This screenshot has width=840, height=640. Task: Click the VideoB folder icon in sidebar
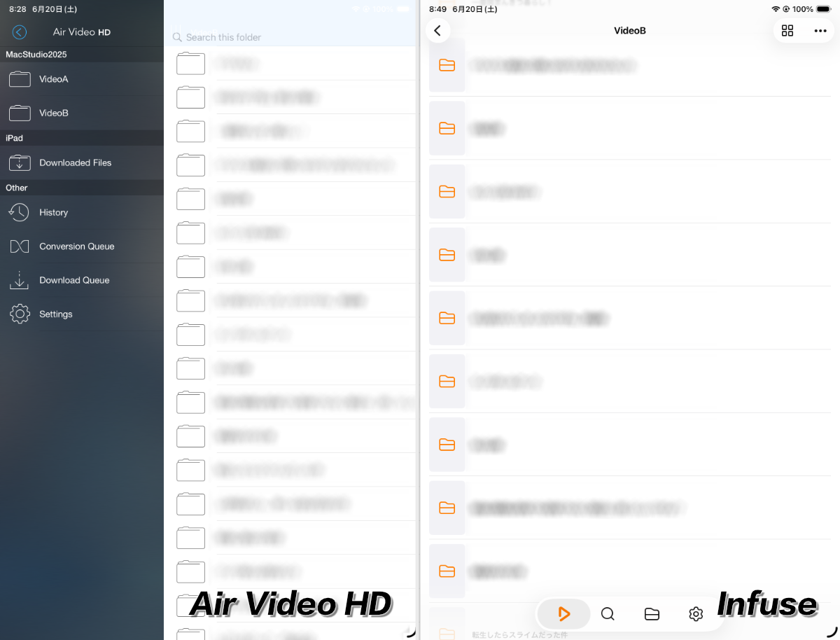pos(20,113)
